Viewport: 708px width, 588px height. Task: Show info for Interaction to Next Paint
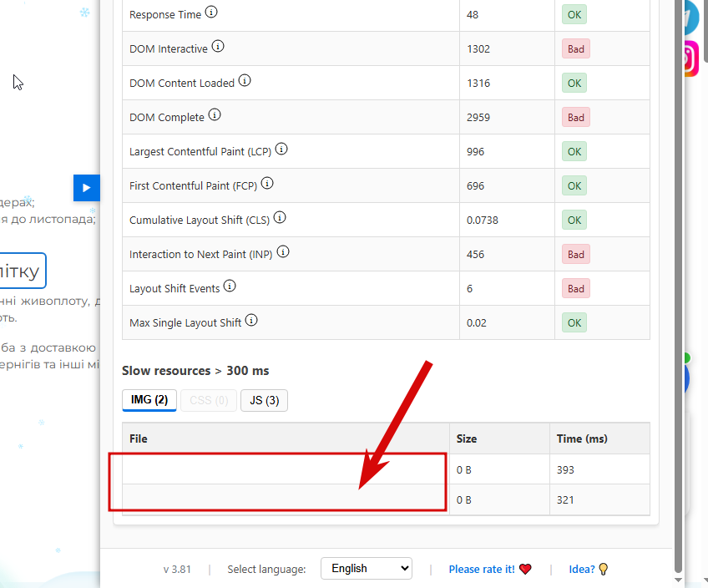coord(283,251)
